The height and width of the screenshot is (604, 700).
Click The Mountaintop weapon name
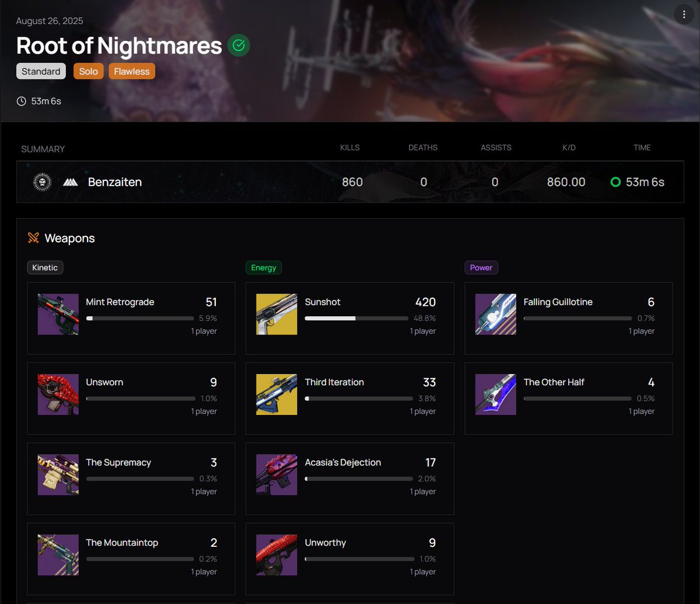122,543
